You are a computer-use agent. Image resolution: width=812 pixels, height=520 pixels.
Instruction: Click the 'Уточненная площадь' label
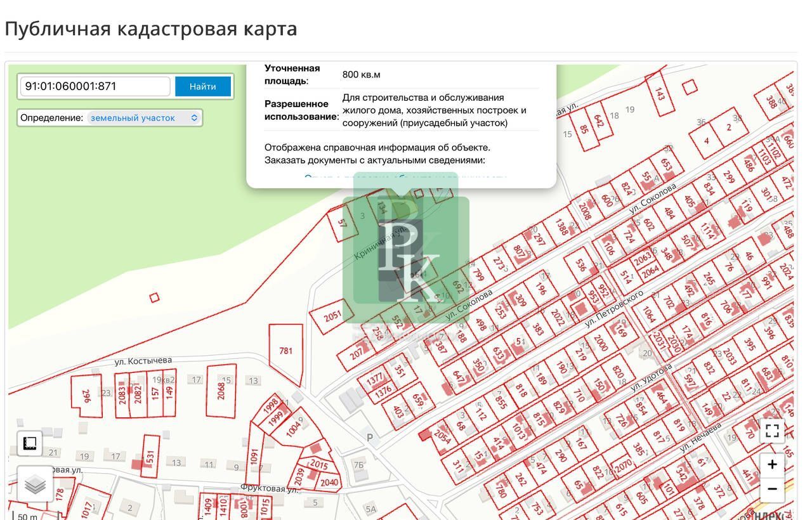(292, 75)
